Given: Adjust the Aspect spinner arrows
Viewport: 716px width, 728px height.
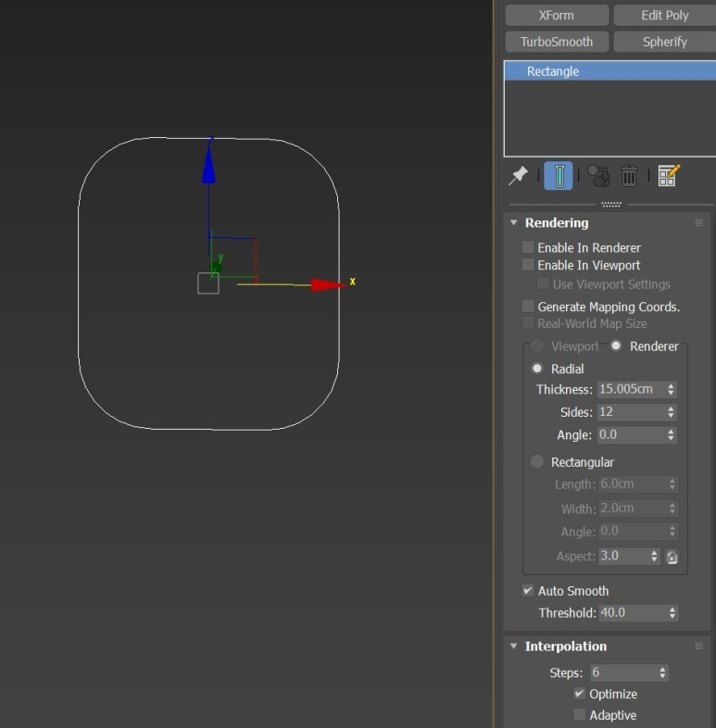Looking at the screenshot, I should (x=654, y=557).
